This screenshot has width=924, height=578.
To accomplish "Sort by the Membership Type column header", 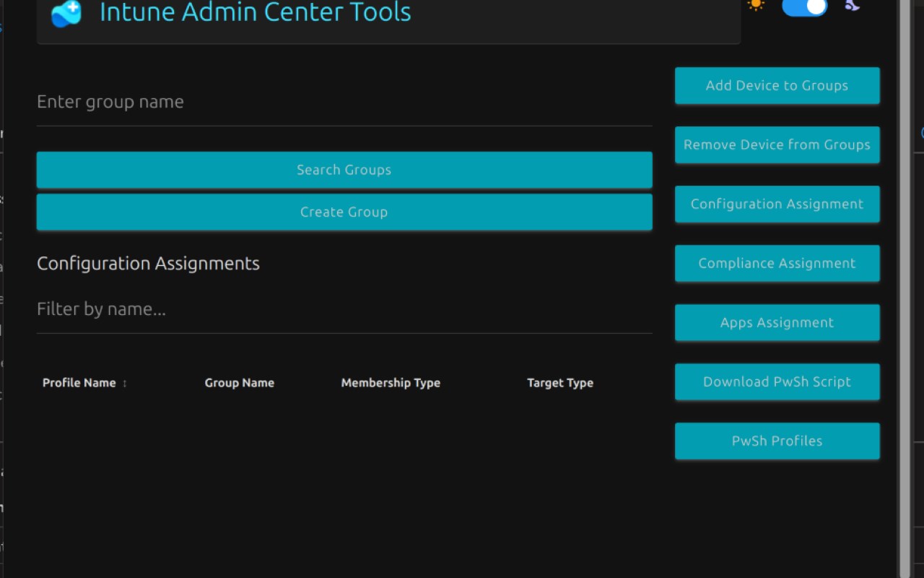I will [x=391, y=383].
